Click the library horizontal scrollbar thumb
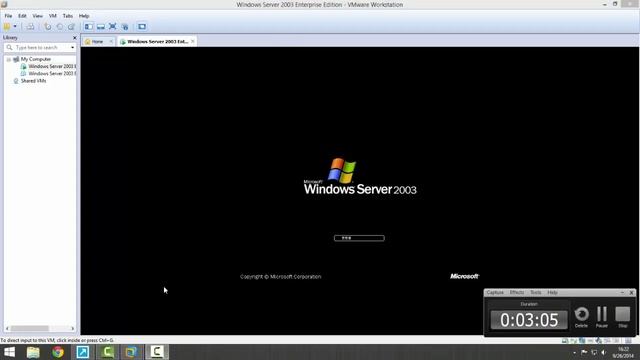Viewport: 640px width, 360px height. (x=30, y=328)
